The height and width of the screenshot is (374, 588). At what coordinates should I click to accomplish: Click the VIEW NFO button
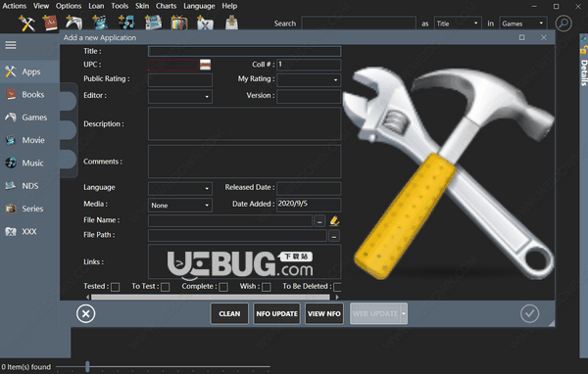pos(324,313)
